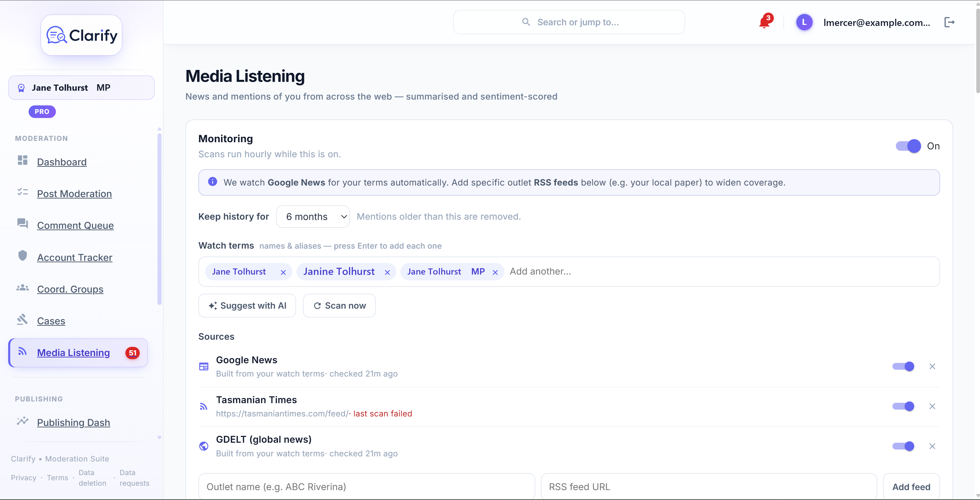The width and height of the screenshot is (980, 500).
Task: Click the Publishing Dash chart icon
Action: click(22, 421)
